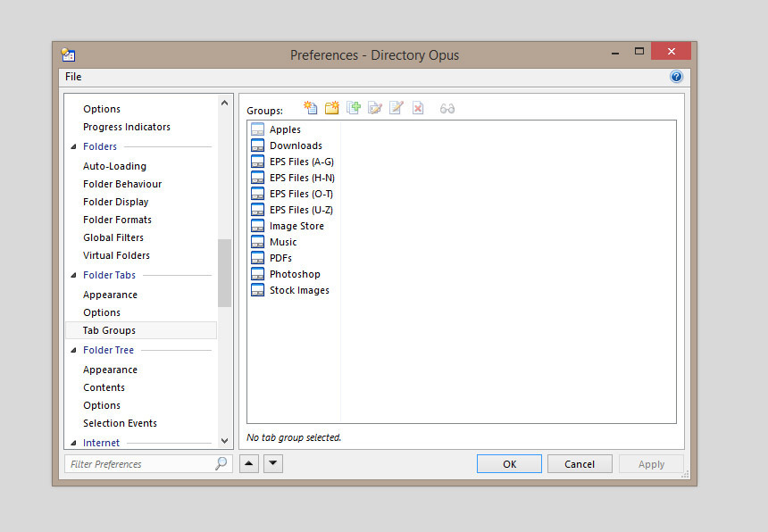Select the Photoshop tab group
This screenshot has height=532, width=768.
click(x=295, y=275)
